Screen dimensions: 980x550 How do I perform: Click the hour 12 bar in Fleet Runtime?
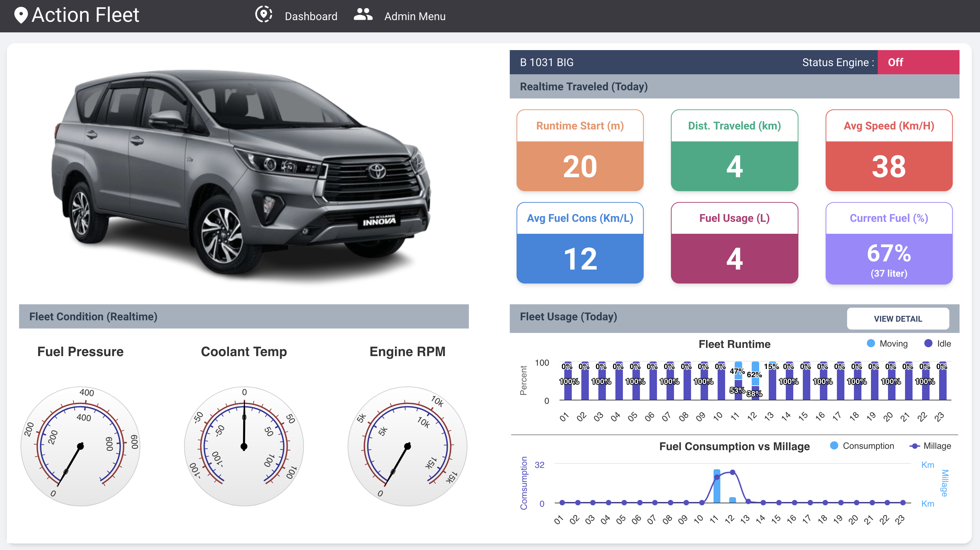point(755,380)
